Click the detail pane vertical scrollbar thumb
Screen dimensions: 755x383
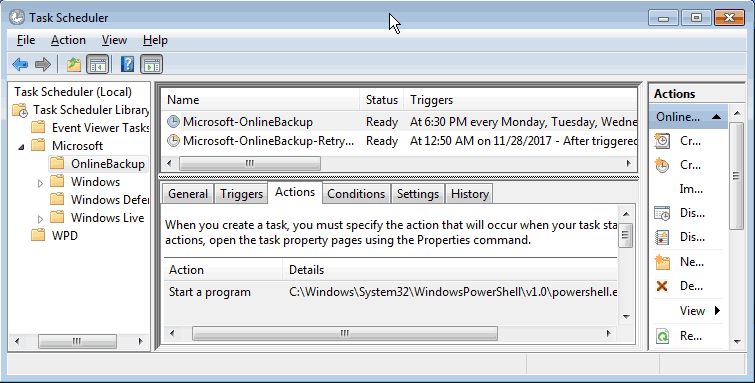point(626,235)
